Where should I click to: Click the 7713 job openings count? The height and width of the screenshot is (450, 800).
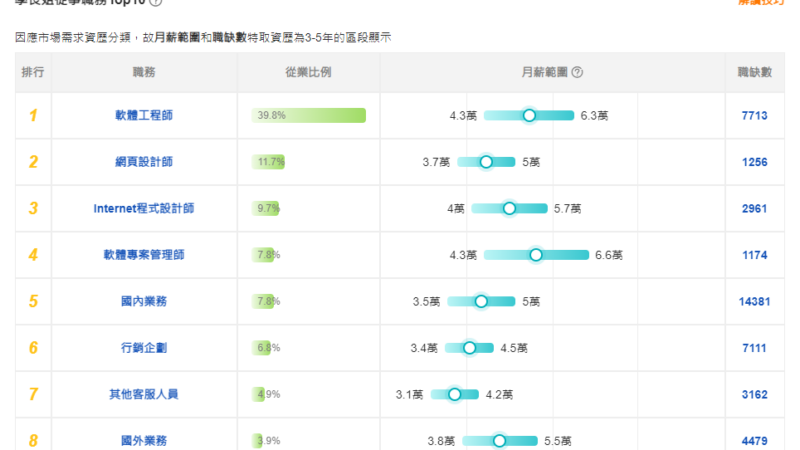[754, 116]
